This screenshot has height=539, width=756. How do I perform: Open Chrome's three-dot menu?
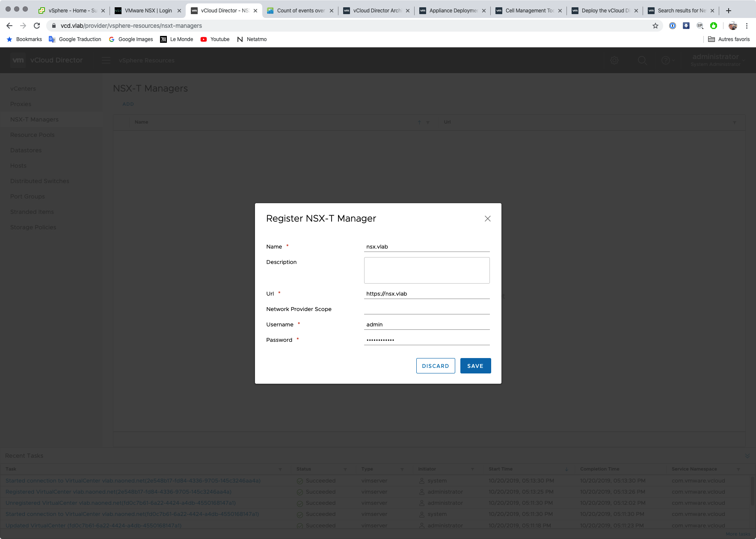[747, 26]
